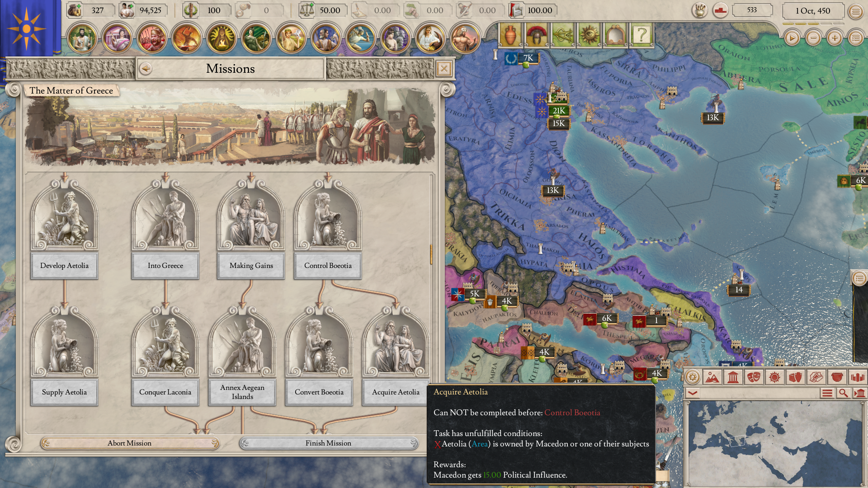Toggle game pause with the play button

[792, 38]
